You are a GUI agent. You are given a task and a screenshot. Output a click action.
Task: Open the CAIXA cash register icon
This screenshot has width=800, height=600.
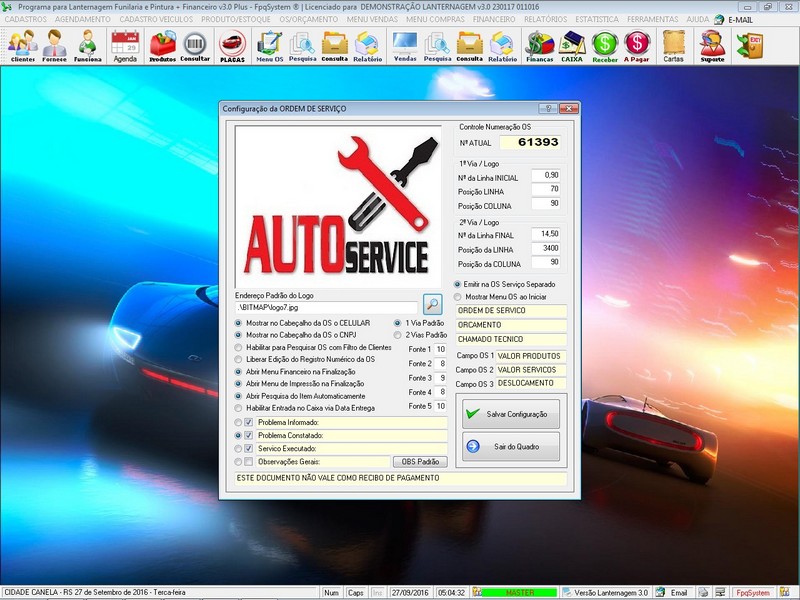tap(572, 45)
